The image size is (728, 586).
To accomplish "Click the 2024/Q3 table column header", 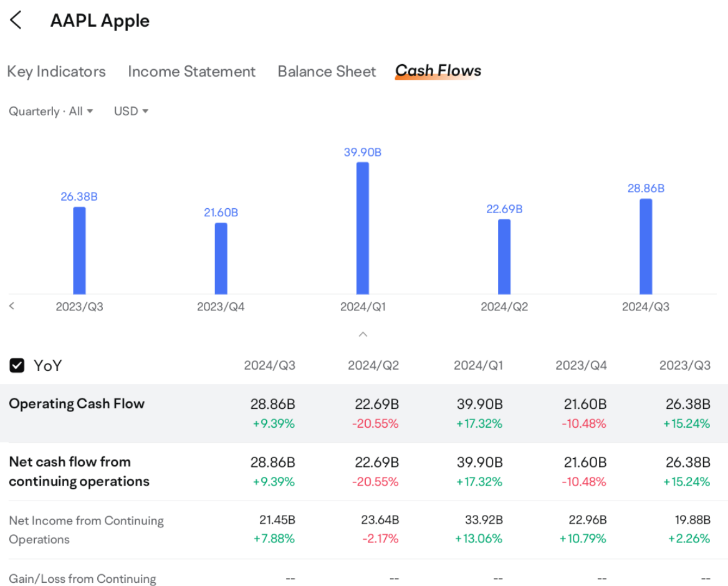I will 270,366.
